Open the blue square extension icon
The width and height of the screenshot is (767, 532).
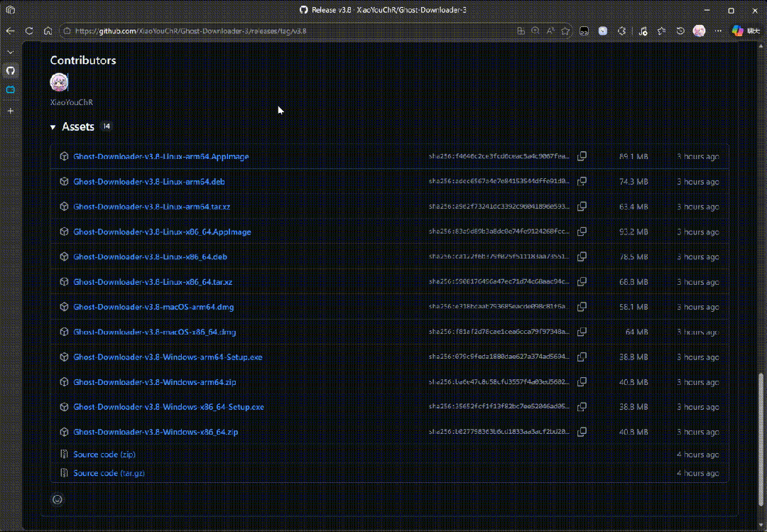(603, 31)
